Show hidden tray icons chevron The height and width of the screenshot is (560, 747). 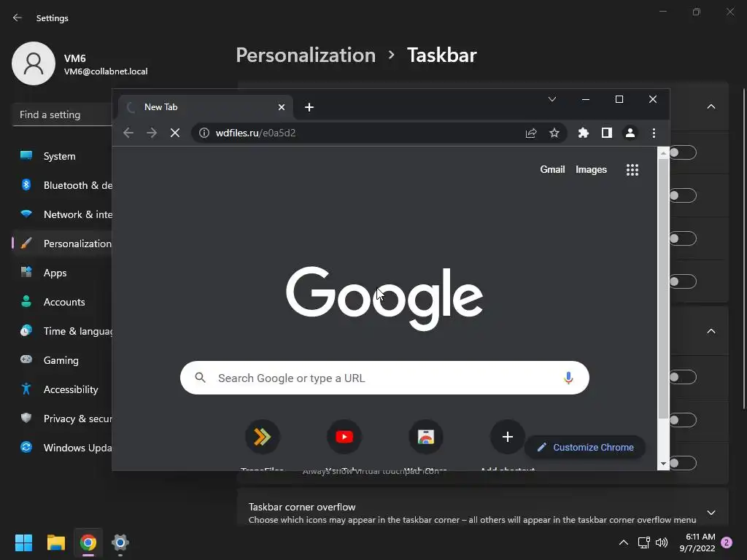(x=623, y=542)
